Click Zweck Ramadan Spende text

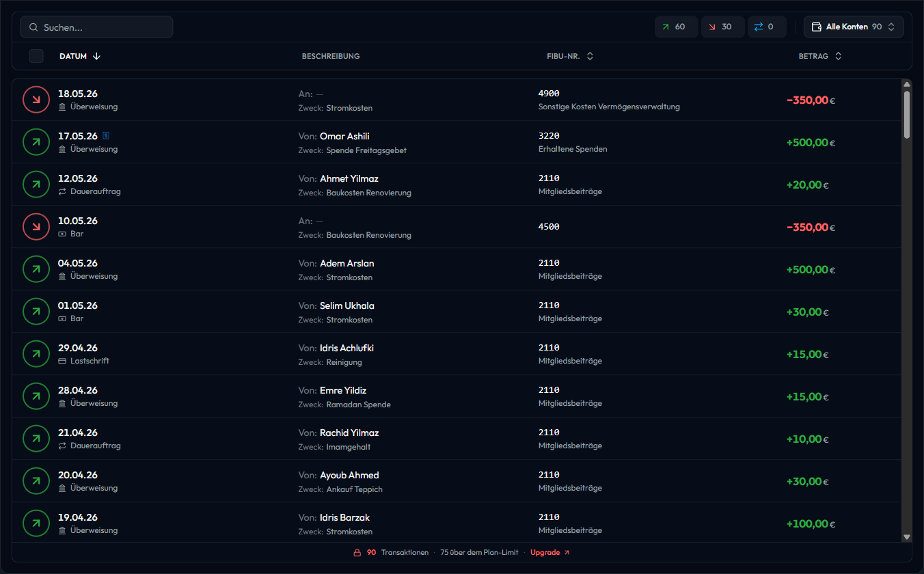tap(344, 405)
